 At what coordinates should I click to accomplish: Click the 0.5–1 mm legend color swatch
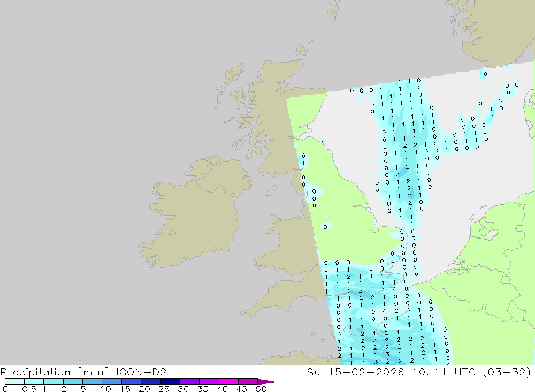34,381
